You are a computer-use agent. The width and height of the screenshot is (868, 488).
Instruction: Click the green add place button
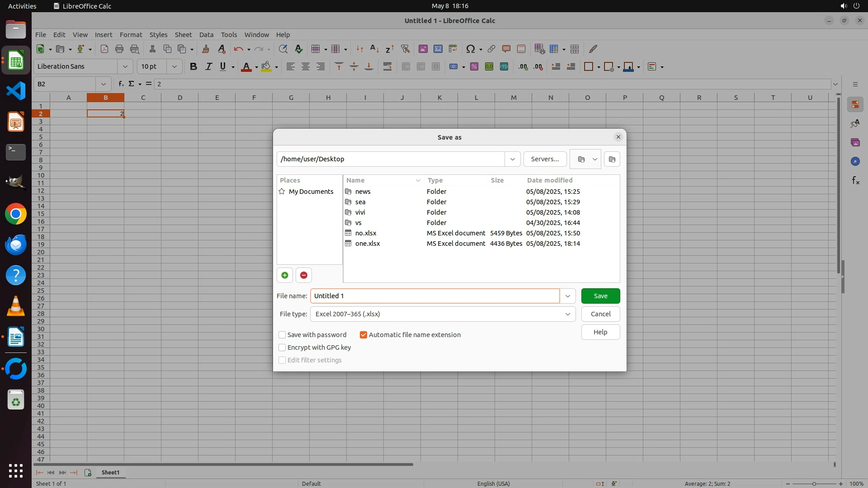pyautogui.click(x=284, y=275)
